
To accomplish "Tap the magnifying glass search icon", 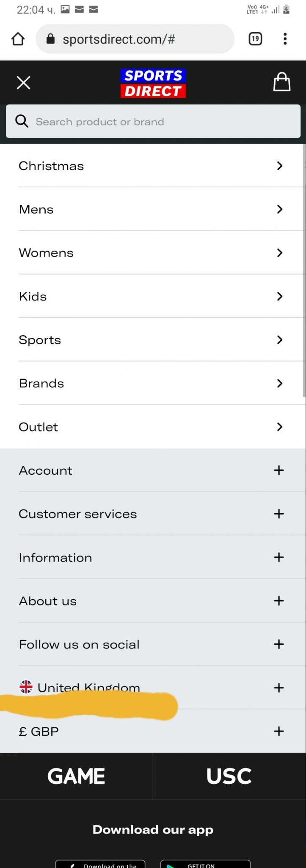I will click(22, 122).
